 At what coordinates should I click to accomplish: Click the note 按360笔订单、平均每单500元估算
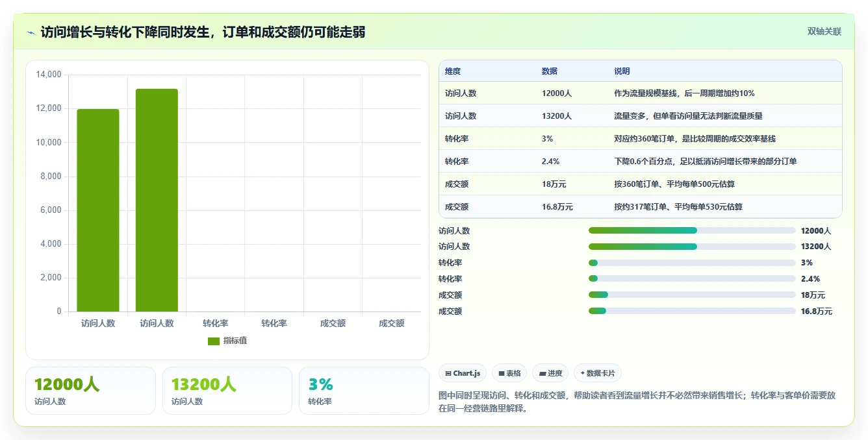674,184
